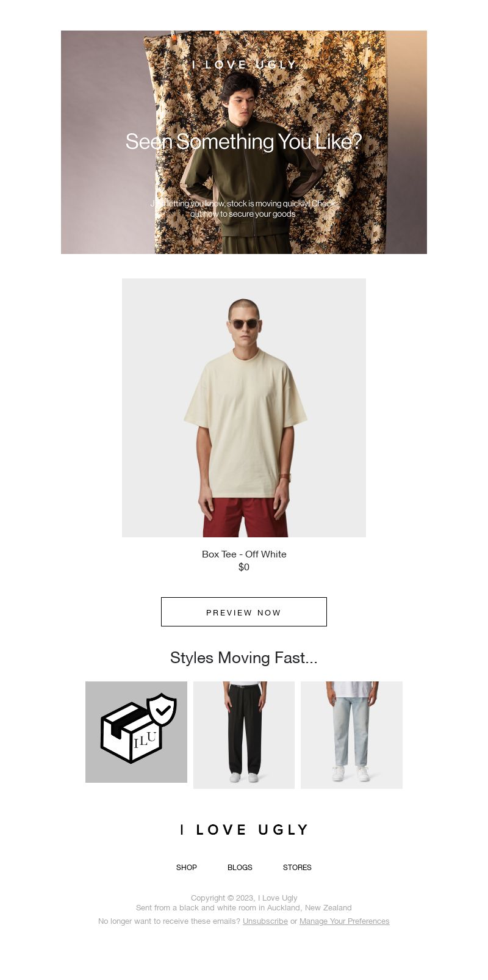Image resolution: width=488 pixels, height=980 pixels.
Task: Click the Box Tee - Off White title
Action: [x=244, y=554]
